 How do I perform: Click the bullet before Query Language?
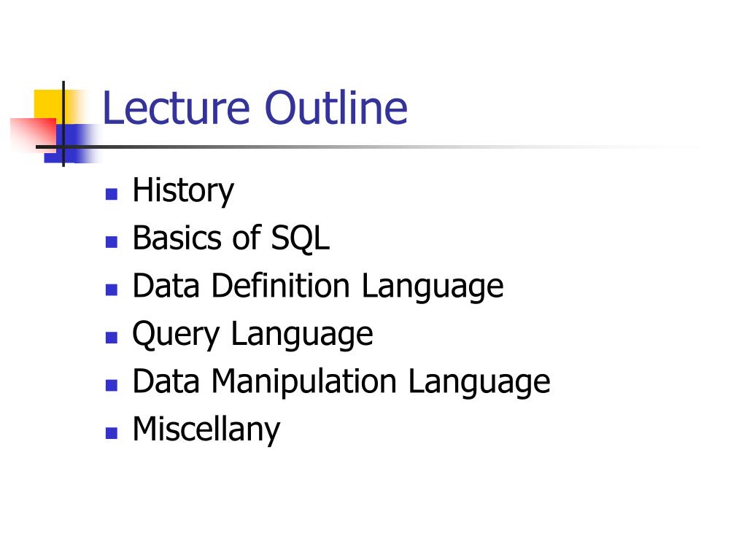(x=112, y=338)
